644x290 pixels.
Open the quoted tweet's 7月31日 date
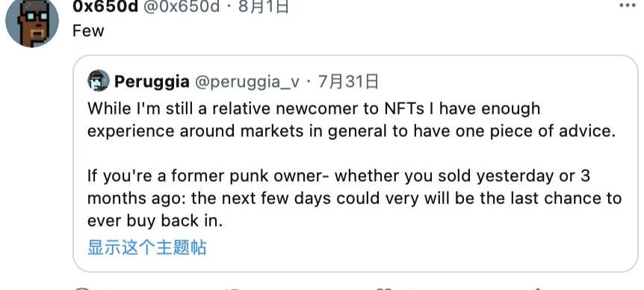click(348, 82)
